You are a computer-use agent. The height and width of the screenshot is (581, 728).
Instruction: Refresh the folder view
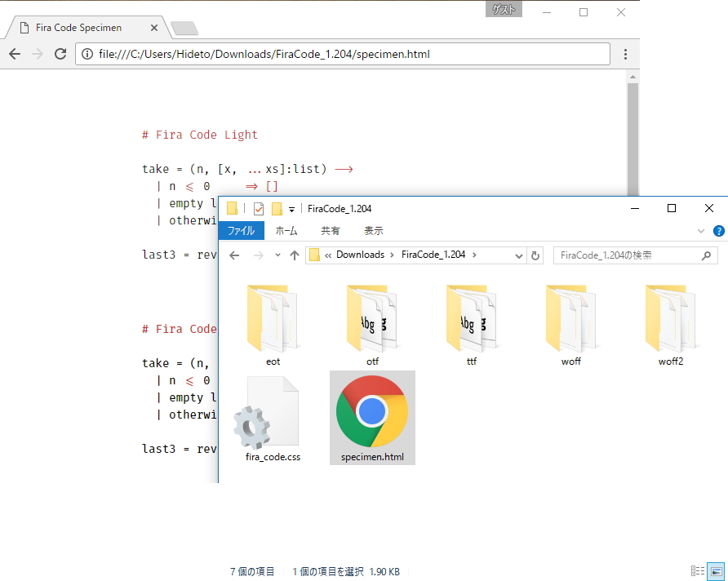[535, 255]
